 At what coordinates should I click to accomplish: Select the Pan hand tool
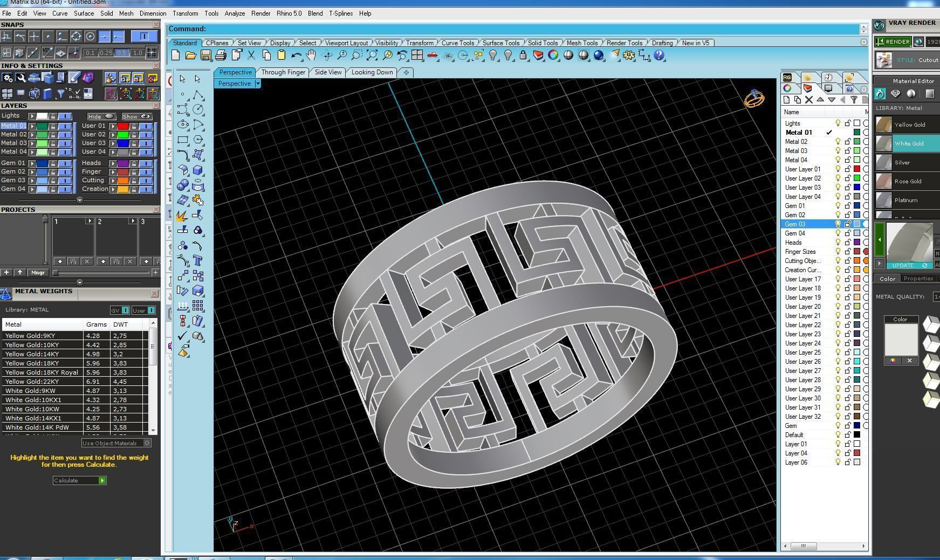[x=311, y=55]
